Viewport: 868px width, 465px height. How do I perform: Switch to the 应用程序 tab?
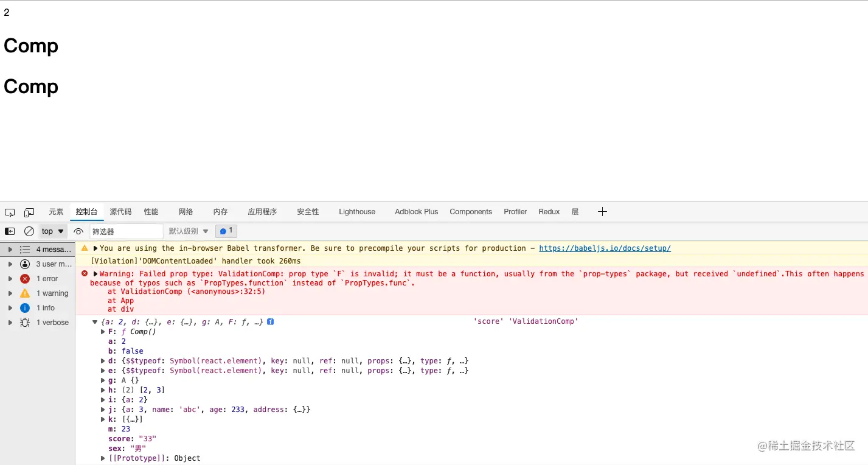pos(262,212)
